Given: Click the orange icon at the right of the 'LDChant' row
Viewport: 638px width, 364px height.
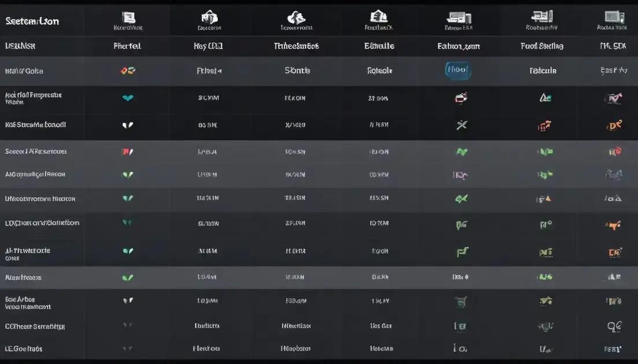Looking at the screenshot, I should point(613,225).
